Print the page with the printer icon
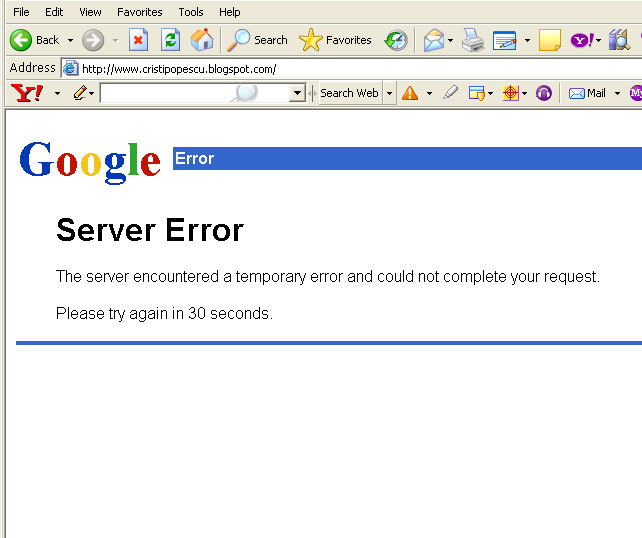Image resolution: width=642 pixels, height=538 pixels. click(473, 40)
